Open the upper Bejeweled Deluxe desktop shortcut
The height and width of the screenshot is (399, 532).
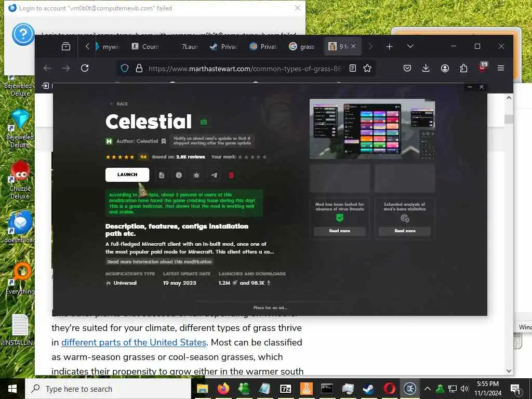19,85
